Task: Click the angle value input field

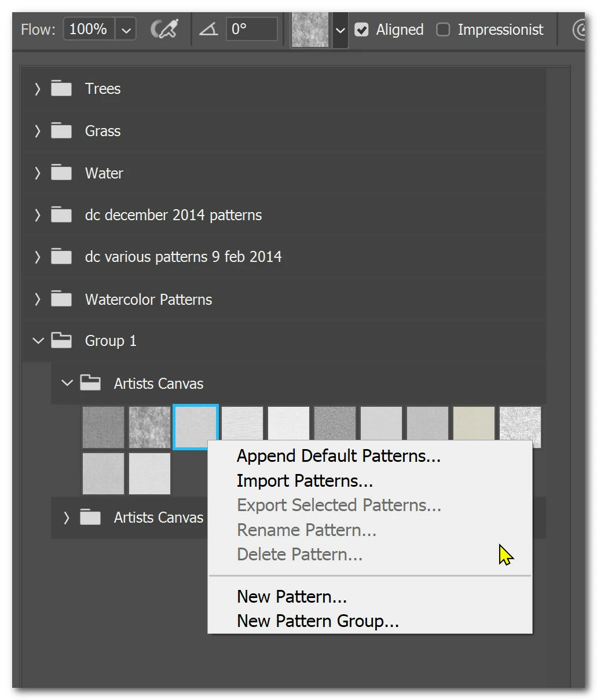Action: [252, 29]
